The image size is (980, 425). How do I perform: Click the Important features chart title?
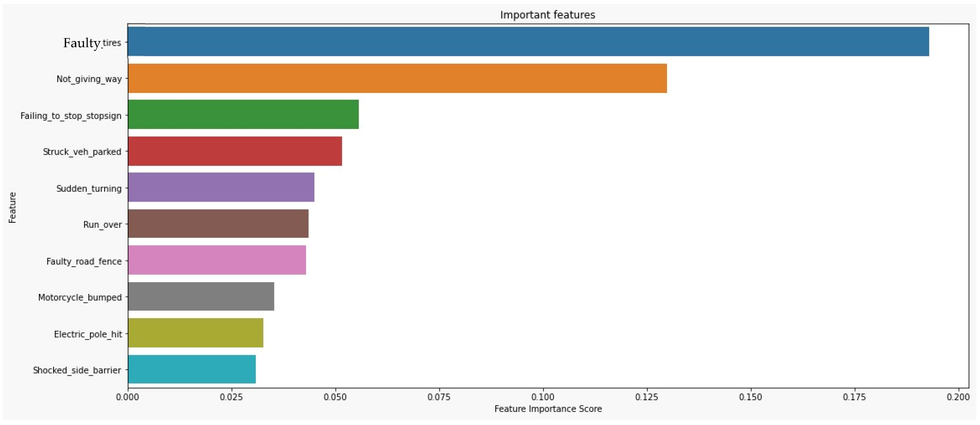[x=547, y=15]
